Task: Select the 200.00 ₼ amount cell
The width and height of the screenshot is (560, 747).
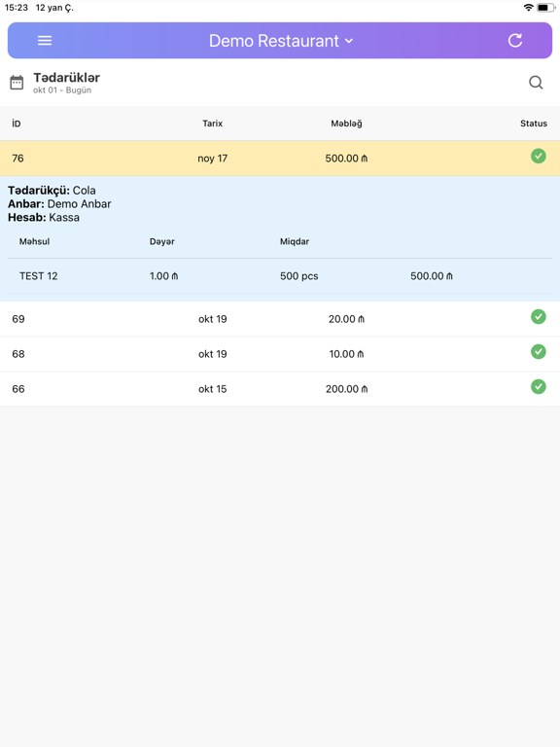Action: (x=346, y=389)
